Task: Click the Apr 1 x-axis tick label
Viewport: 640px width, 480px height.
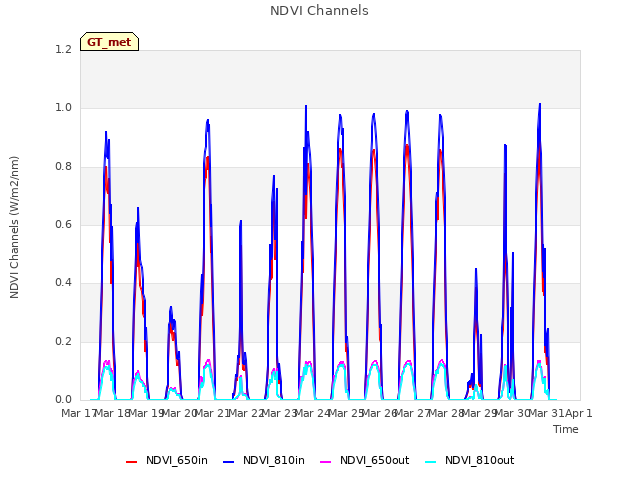Action: pos(578,413)
